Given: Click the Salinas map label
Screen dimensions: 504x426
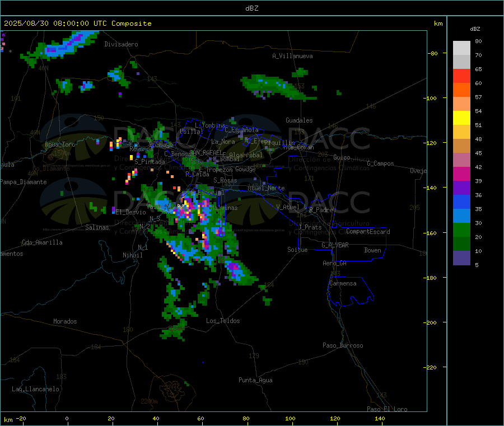Looking at the screenshot, I should (97, 227).
